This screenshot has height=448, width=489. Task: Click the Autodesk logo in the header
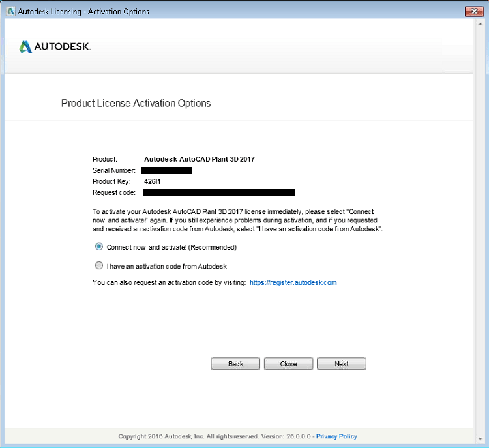(x=55, y=47)
